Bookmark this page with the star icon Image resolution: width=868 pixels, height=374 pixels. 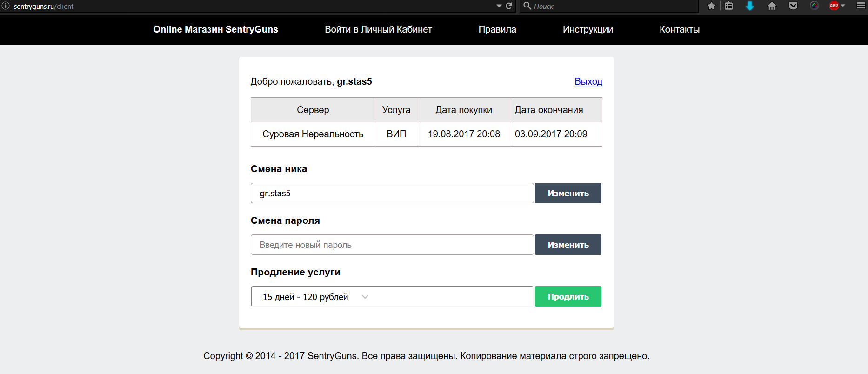[x=711, y=6]
